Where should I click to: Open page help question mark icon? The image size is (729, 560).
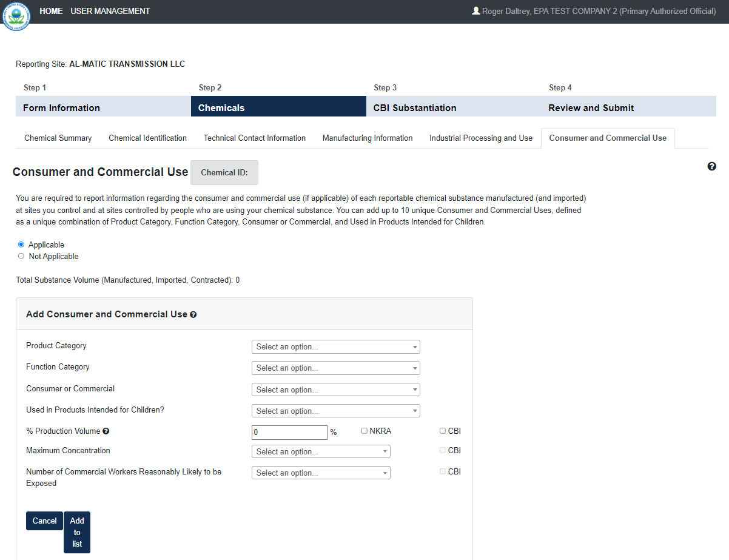712,166
